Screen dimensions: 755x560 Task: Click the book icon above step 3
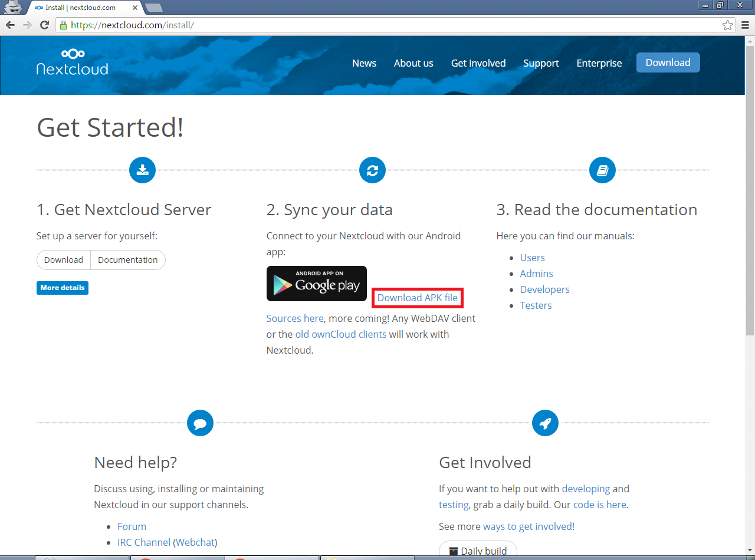click(602, 170)
